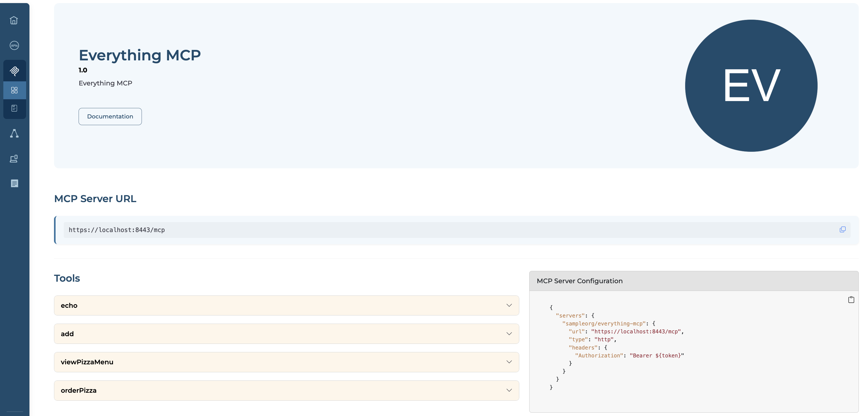Copy the MCP Server URL

tap(842, 229)
